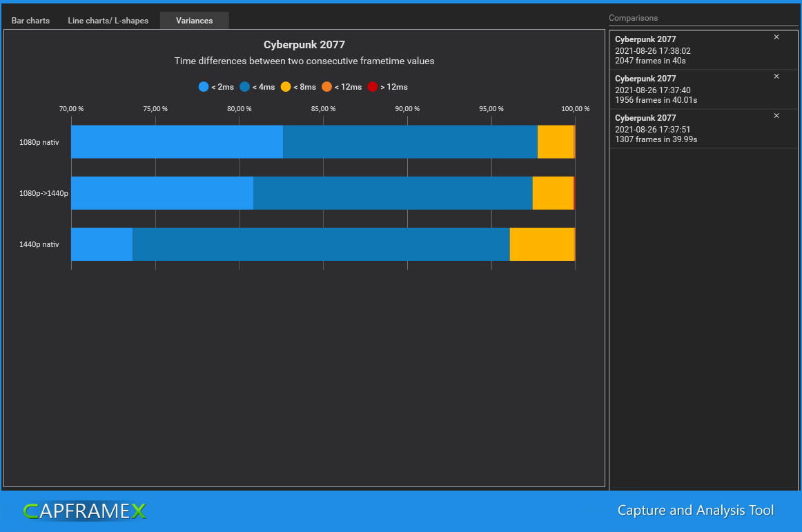Click the 1080p nativ axis label
This screenshot has width=802, height=532.
coord(39,142)
